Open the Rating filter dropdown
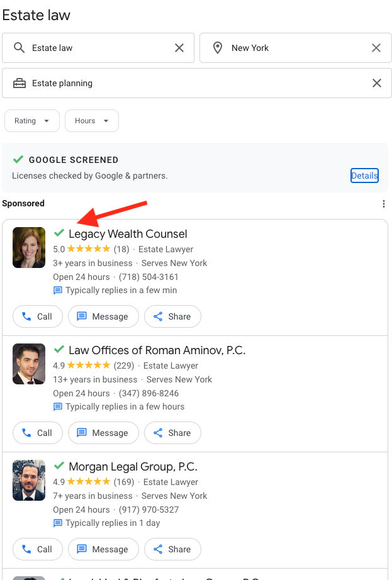Viewport: 392px width, 580px height. point(32,121)
